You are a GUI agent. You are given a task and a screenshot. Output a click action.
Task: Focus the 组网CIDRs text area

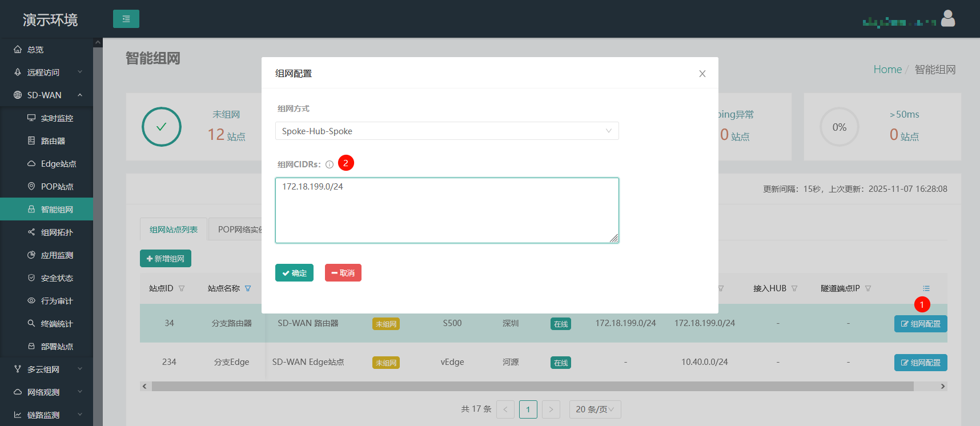(x=447, y=210)
